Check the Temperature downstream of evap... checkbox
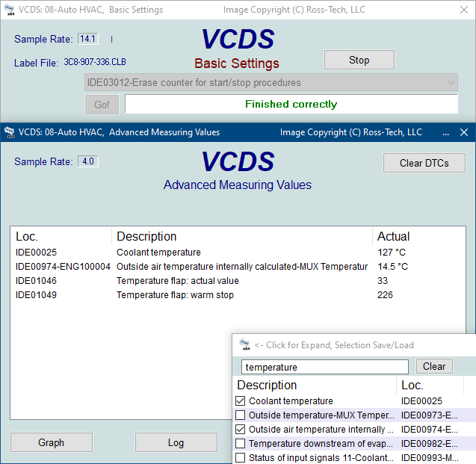The height and width of the screenshot is (464, 476). click(x=240, y=443)
